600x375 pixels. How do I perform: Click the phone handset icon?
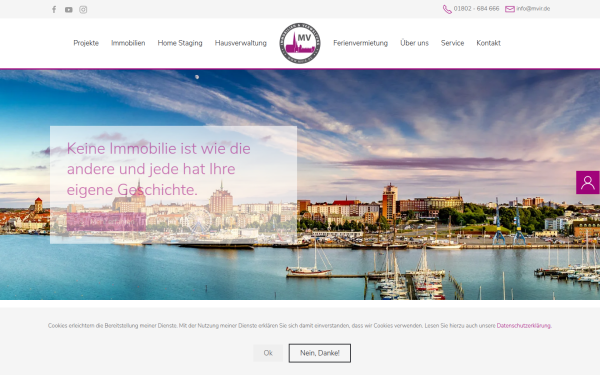point(447,9)
